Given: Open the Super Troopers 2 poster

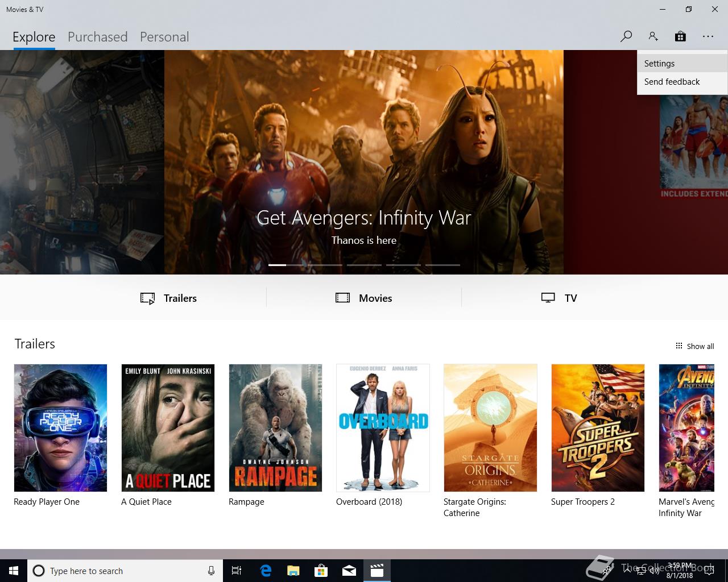Looking at the screenshot, I should [598, 428].
